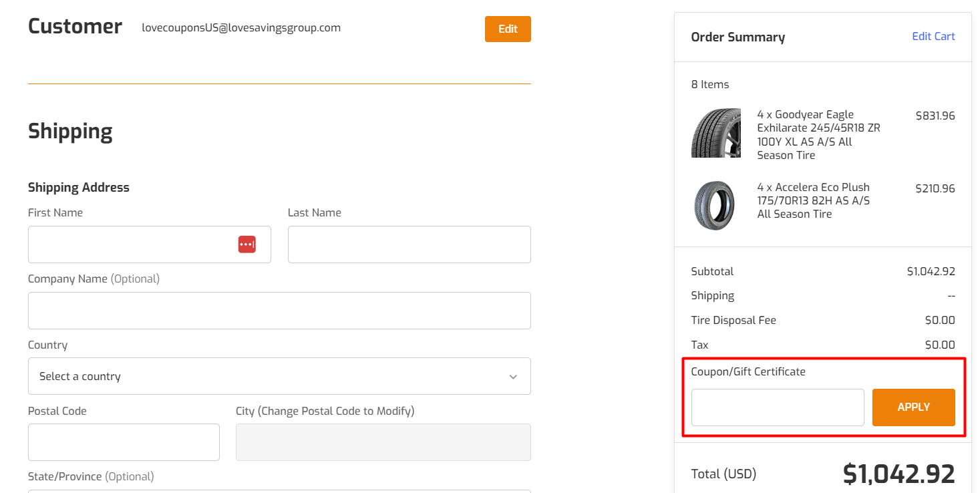Click the Goodyear Eagle Exhilarate item name
Image resolution: width=980 pixels, height=493 pixels.
coord(818,135)
